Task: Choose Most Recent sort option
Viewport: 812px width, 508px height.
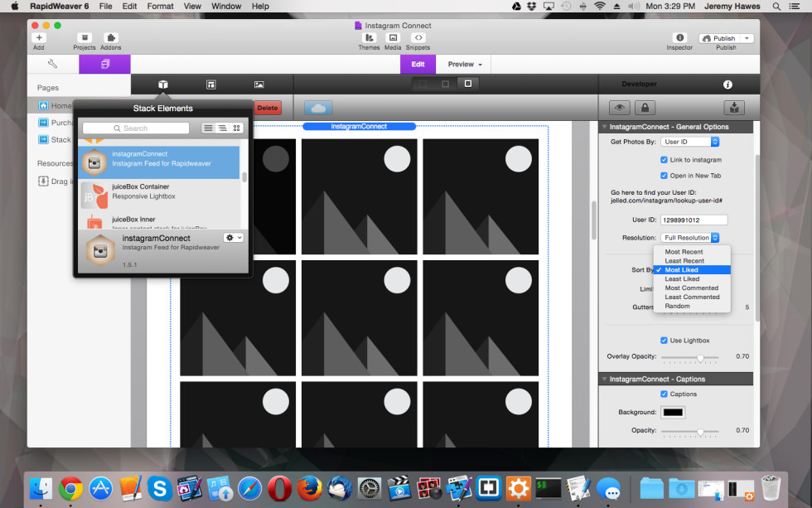Action: pos(692,252)
